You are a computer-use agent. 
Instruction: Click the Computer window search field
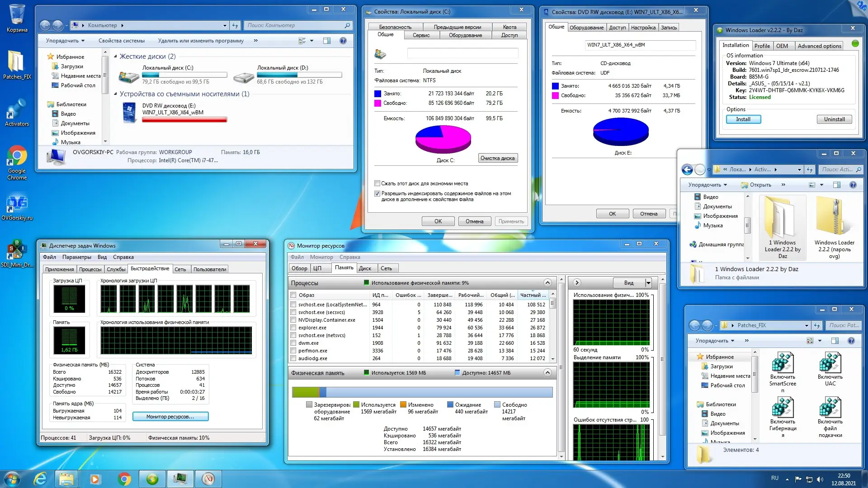click(x=295, y=25)
